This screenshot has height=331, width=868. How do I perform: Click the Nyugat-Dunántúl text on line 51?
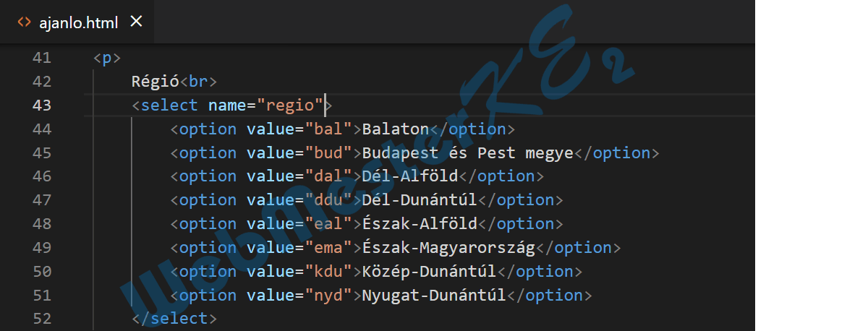pos(434,296)
